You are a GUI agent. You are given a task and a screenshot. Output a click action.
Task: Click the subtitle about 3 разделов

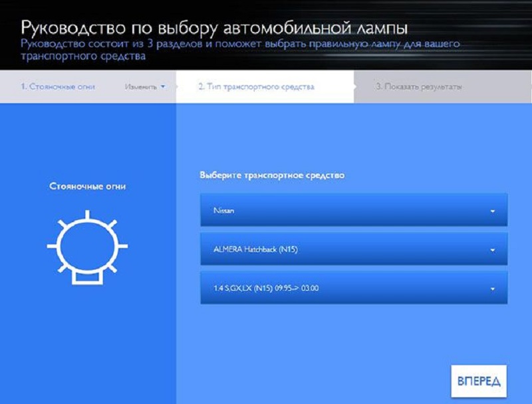[x=239, y=50]
